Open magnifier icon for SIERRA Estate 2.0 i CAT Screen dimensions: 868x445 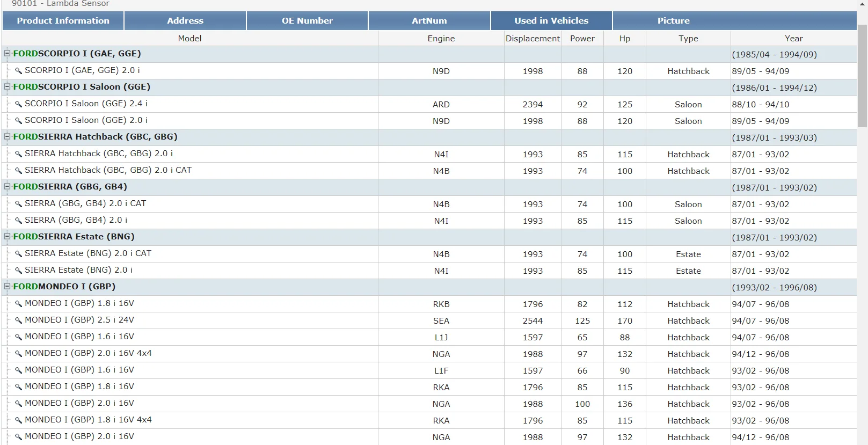(x=18, y=254)
